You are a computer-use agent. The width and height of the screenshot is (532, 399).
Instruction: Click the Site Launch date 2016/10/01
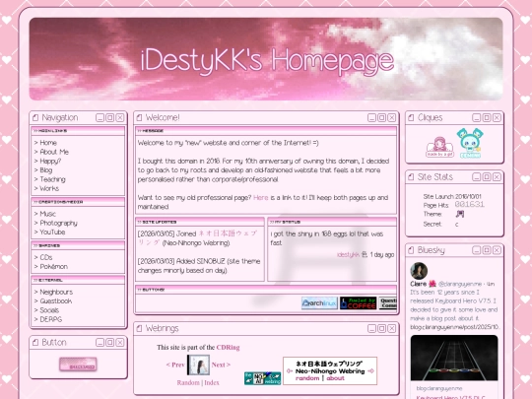pyautogui.click(x=468, y=196)
